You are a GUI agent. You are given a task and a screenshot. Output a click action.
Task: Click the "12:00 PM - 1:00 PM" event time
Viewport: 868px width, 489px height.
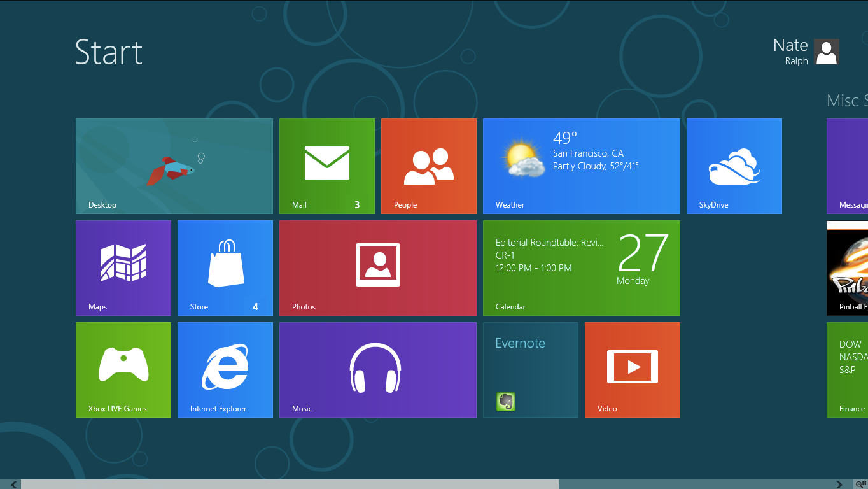click(534, 268)
